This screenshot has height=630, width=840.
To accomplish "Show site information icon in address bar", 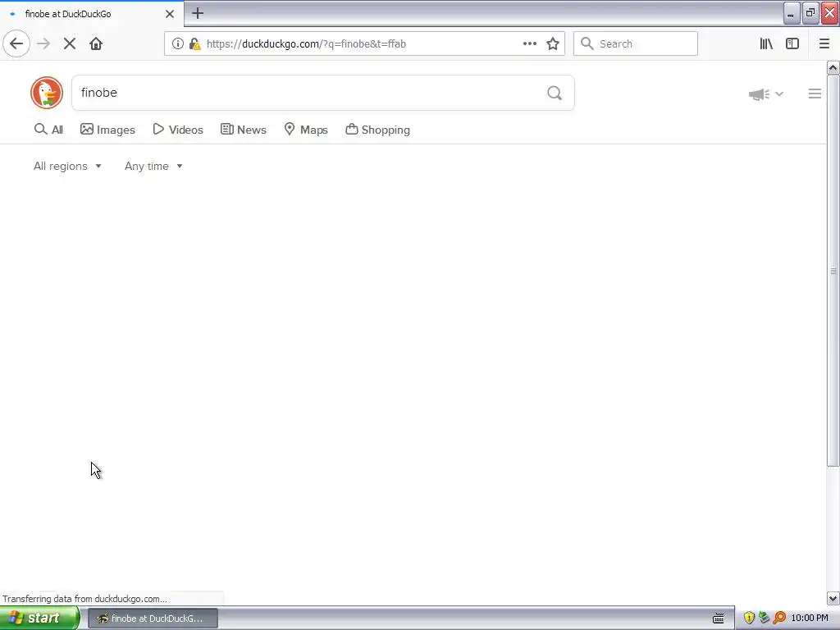I will [x=178, y=43].
